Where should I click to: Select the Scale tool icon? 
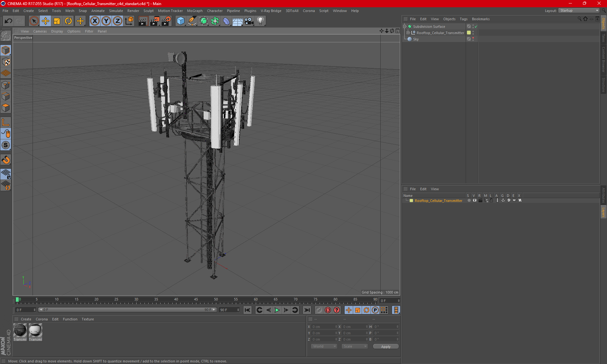click(57, 21)
